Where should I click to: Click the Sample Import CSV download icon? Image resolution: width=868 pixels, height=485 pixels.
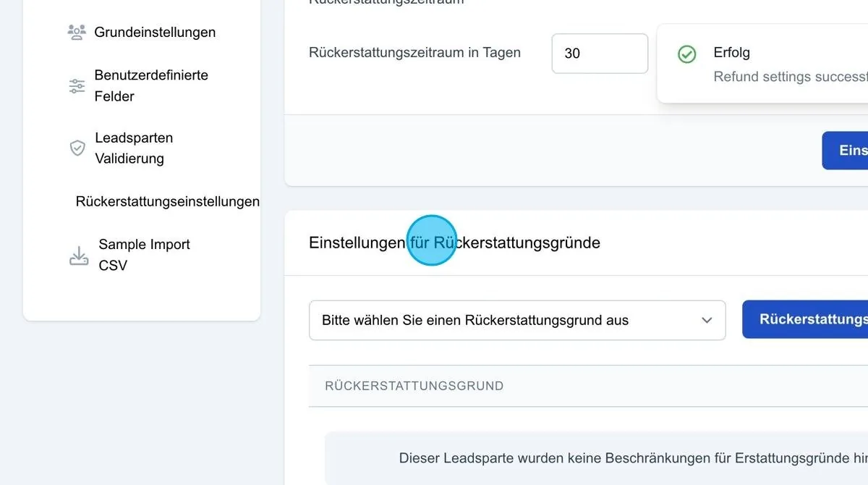pos(79,256)
